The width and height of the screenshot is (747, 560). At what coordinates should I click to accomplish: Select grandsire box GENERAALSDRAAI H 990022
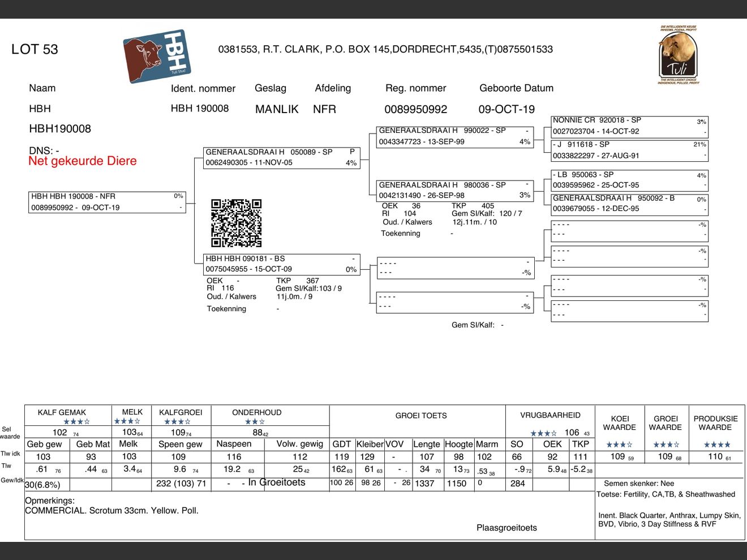click(x=456, y=136)
